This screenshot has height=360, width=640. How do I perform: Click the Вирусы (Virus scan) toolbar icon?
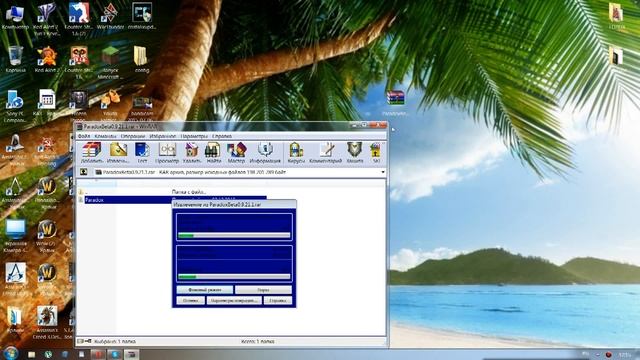296,153
